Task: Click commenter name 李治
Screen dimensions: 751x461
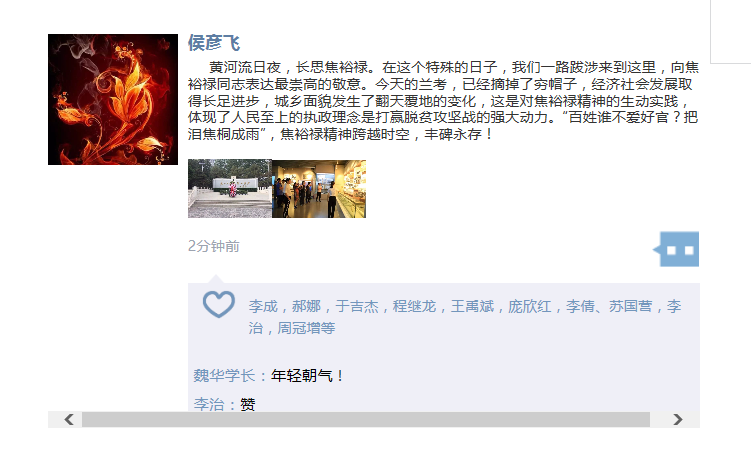Action: (209, 405)
